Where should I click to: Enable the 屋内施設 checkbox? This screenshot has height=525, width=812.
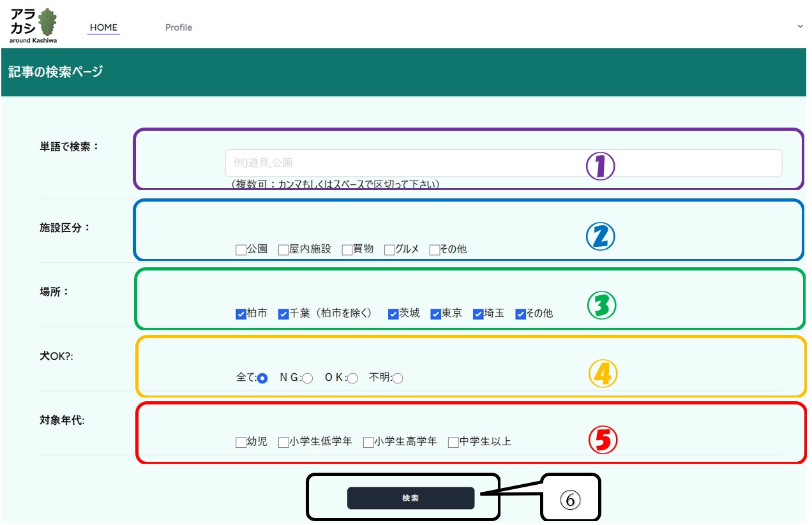283,250
